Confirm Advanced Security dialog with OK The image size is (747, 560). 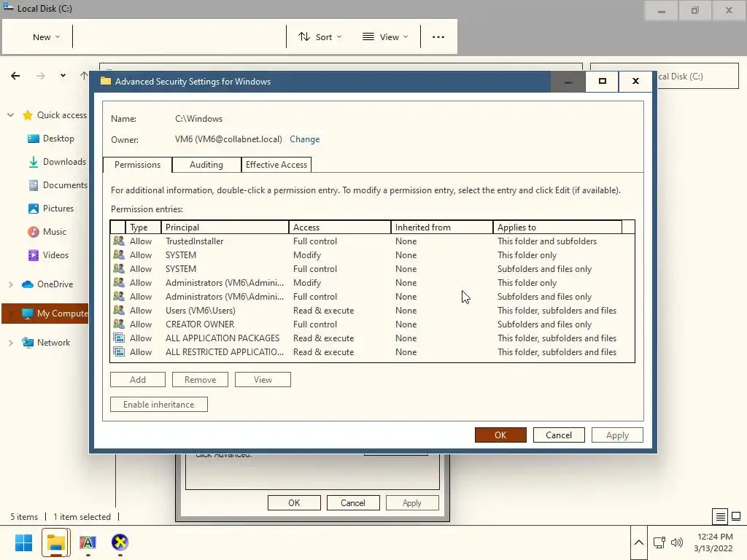pyautogui.click(x=500, y=435)
